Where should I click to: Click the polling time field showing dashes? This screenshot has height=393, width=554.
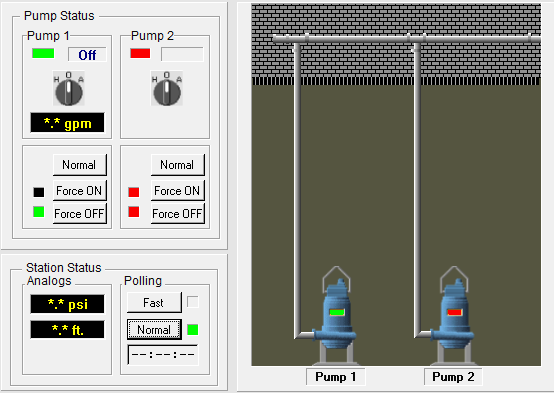pyautogui.click(x=163, y=355)
